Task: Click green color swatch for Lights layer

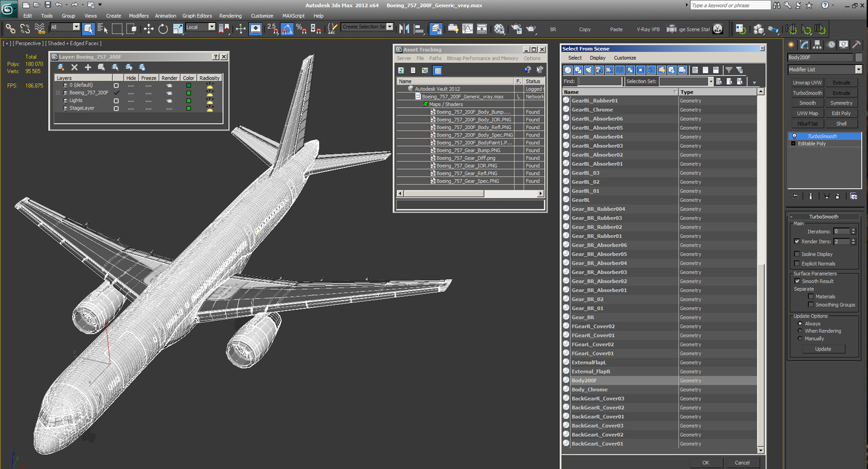Action: [x=188, y=100]
